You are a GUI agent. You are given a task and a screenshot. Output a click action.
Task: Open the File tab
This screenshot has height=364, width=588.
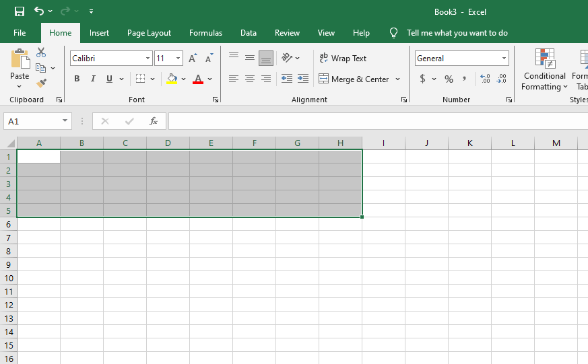point(20,33)
